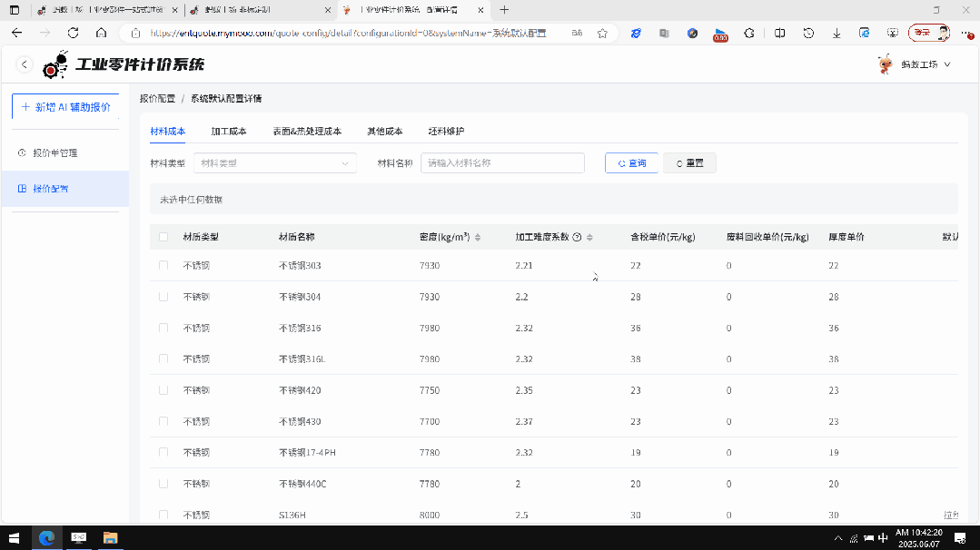
Task: Click the browser refresh button
Action: (x=74, y=33)
